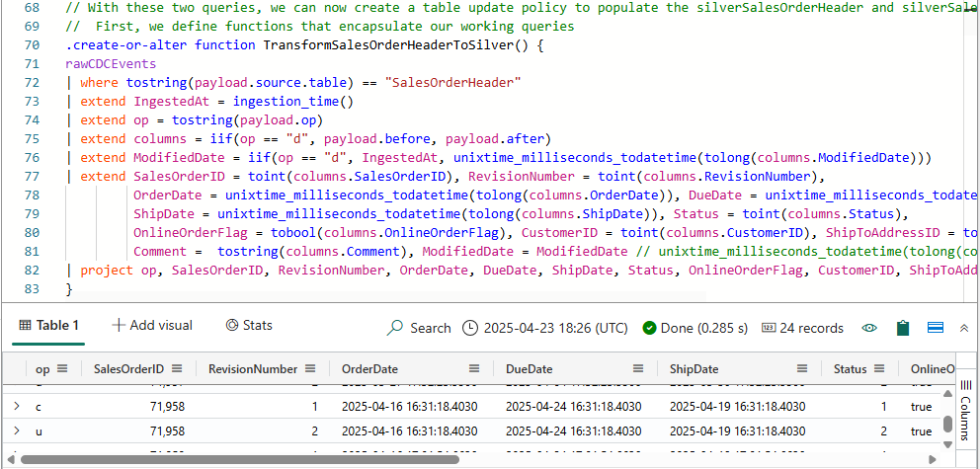Click the Search magnifier in results bar
980x469 pixels.
click(x=395, y=328)
